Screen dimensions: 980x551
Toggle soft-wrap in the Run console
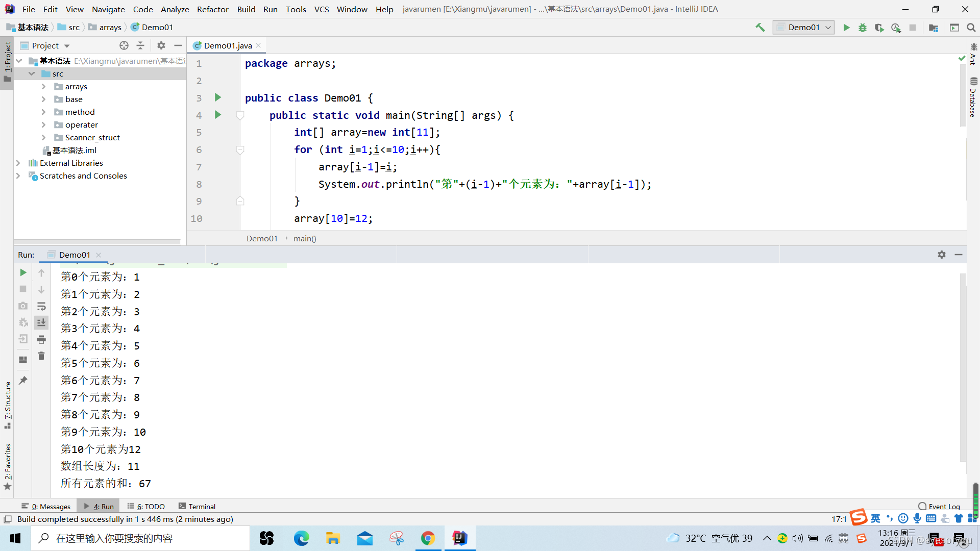tap(41, 306)
